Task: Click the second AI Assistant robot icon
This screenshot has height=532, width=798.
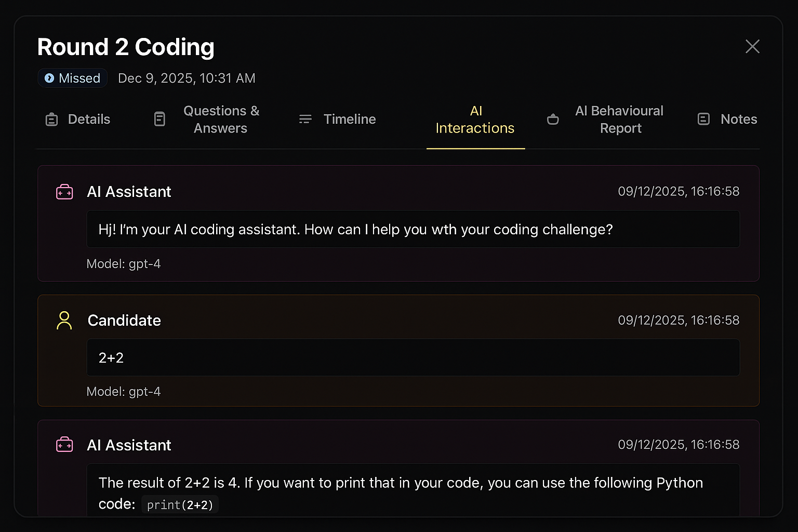Action: tap(64, 445)
